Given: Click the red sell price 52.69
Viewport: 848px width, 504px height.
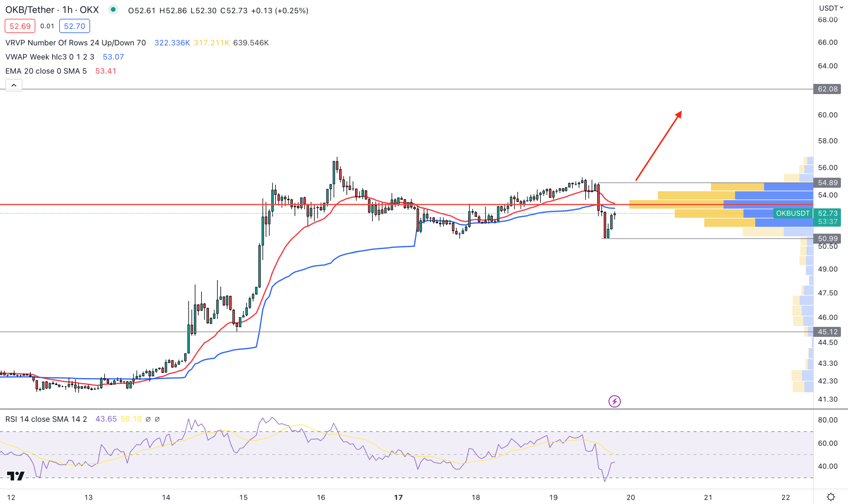Looking at the screenshot, I should (20, 26).
